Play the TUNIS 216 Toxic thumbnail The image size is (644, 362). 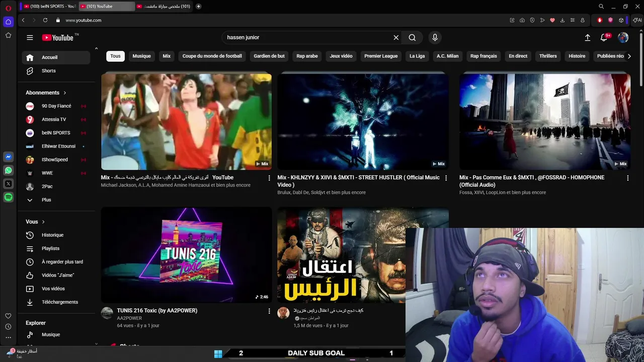point(186,255)
